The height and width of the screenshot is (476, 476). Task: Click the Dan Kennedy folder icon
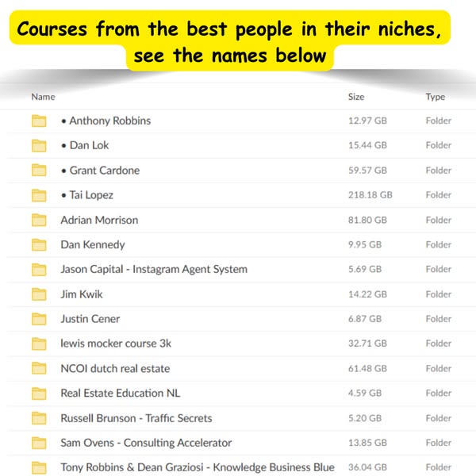pos(39,244)
